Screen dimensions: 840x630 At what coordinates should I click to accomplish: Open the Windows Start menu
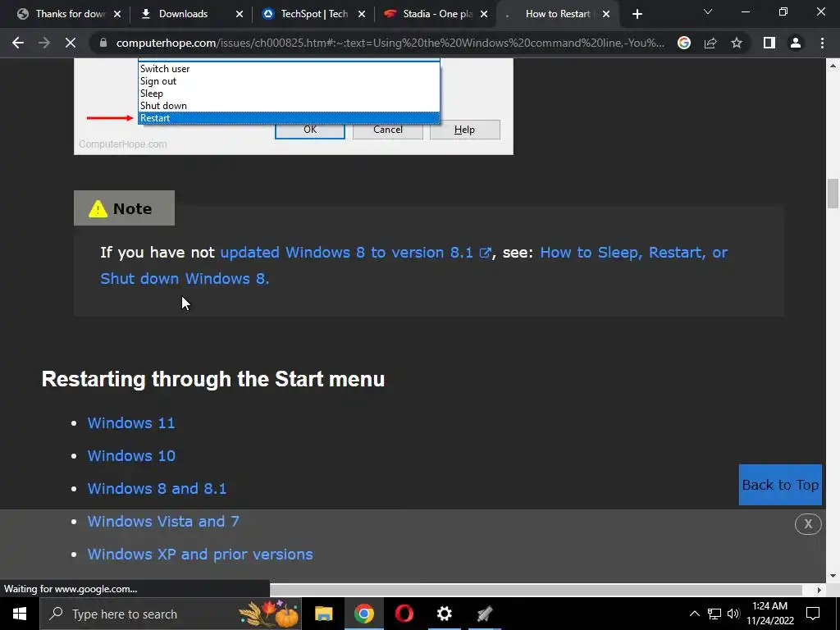coord(20,614)
